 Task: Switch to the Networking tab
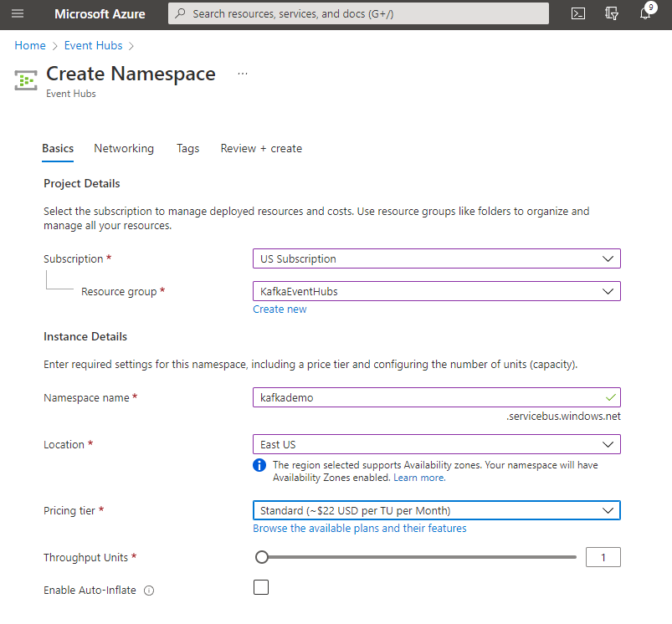(x=124, y=149)
